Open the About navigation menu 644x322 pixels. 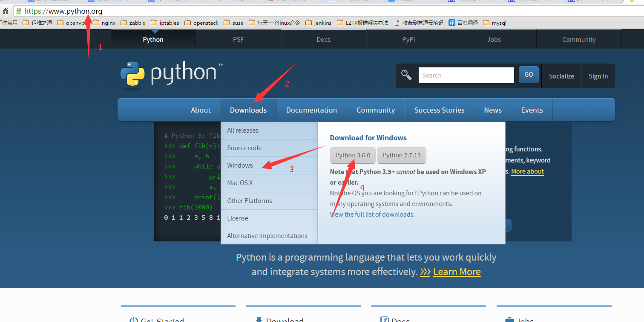[x=201, y=110]
